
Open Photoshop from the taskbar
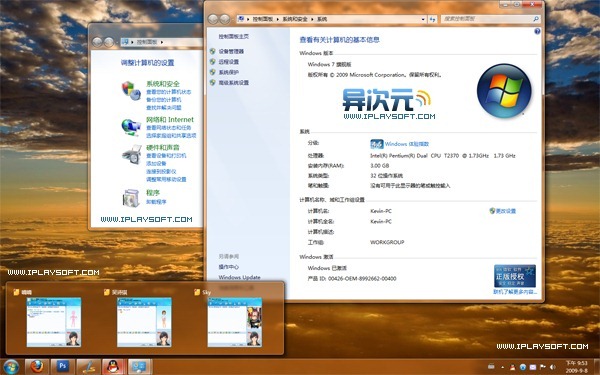63,367
